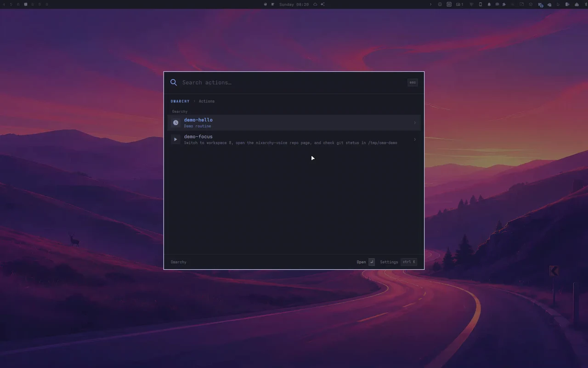Click the Open button in footer

(x=366, y=262)
